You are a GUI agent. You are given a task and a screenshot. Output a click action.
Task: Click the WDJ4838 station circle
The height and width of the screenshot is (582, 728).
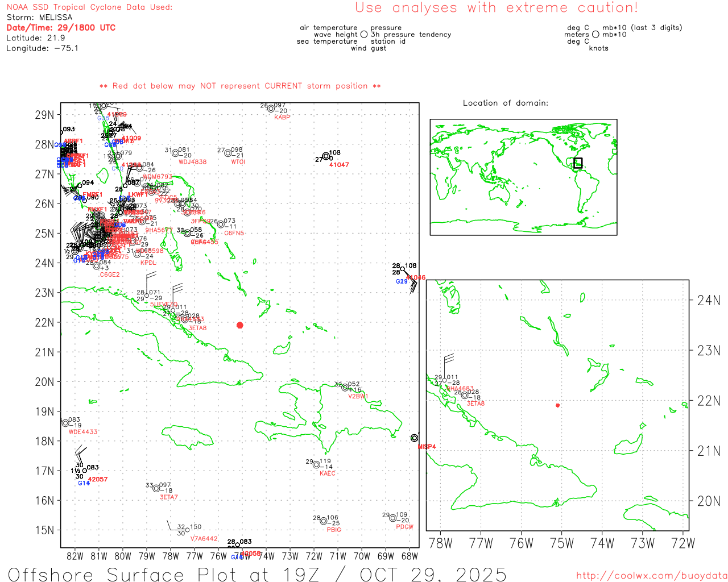coord(176,153)
